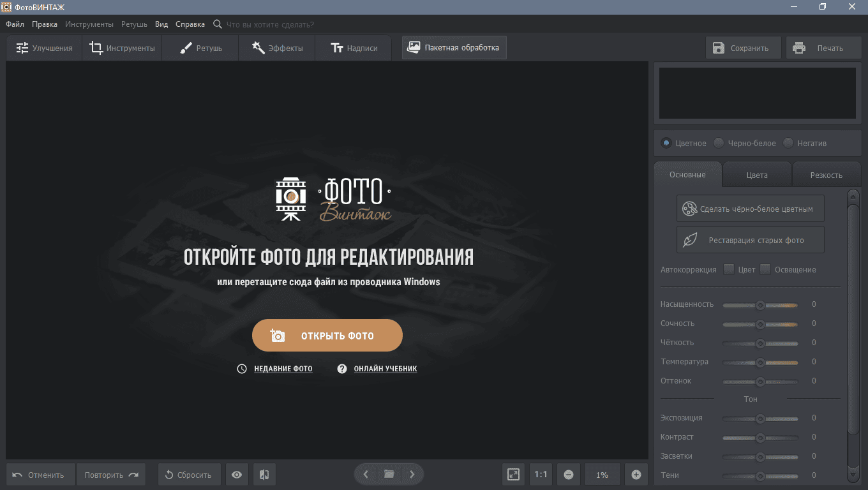Screen dimensions: 868x490
Task: Click the clock icon beside Недавние фото
Action: click(242, 369)
